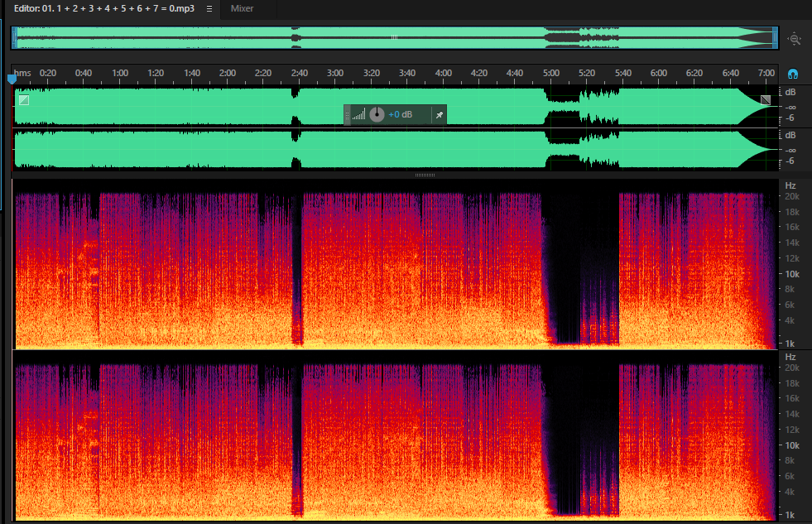812x524 pixels.
Task: Click the 10k label on lower frequency scale
Action: [792, 445]
